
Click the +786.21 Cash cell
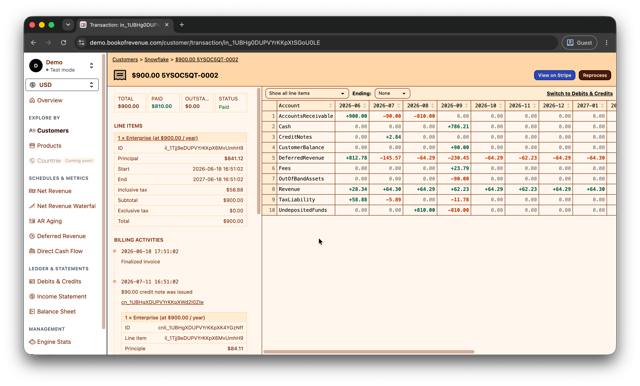(x=453, y=126)
